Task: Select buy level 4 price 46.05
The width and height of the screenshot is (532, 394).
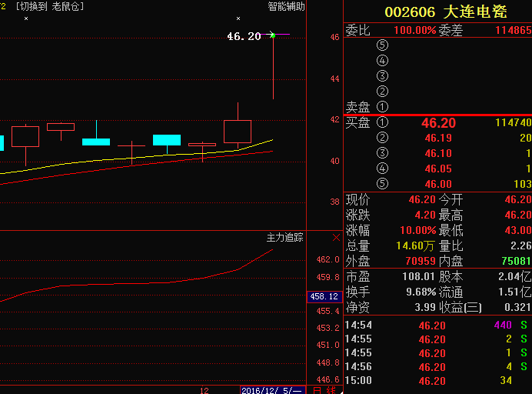Action: pos(438,169)
